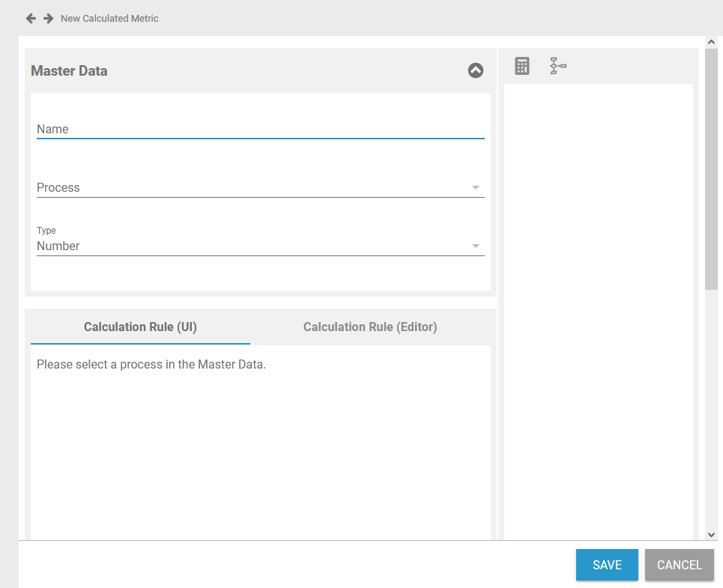Screen dimensions: 723x588
Task: Collapse the Master Data section
Action: [476, 70]
